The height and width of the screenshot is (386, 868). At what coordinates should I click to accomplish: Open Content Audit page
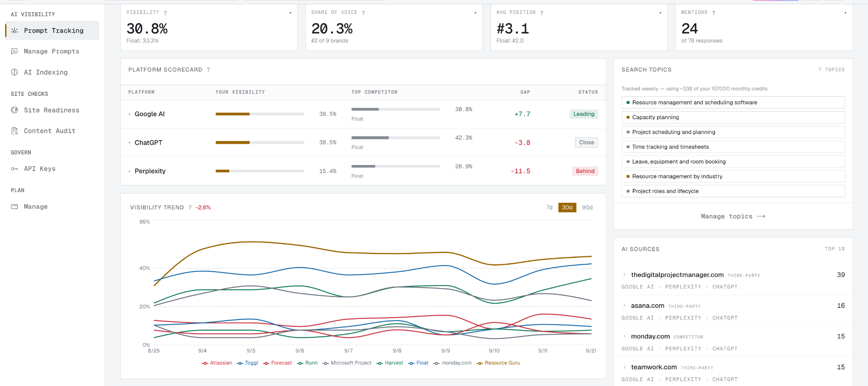(52, 131)
